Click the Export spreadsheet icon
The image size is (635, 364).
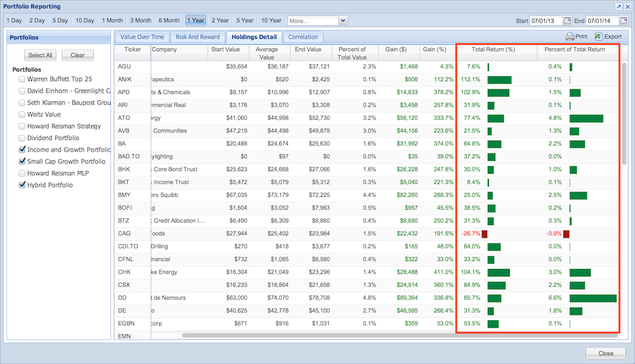[598, 36]
